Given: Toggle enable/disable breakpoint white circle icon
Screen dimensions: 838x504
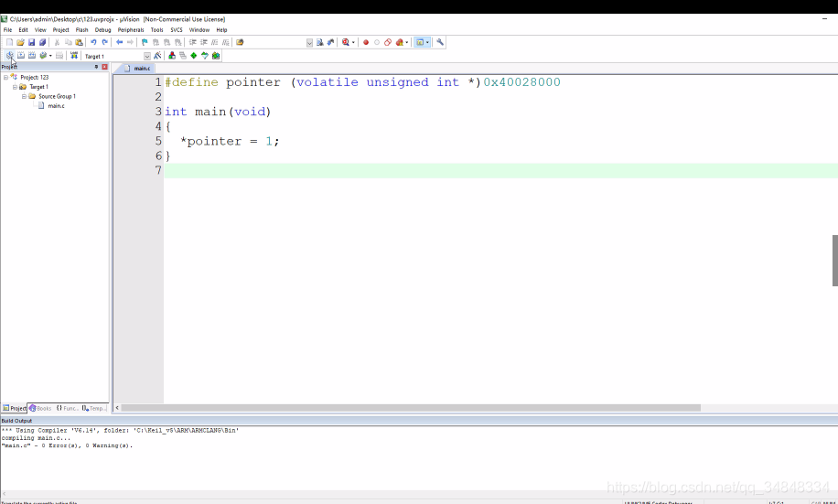Looking at the screenshot, I should 377,42.
